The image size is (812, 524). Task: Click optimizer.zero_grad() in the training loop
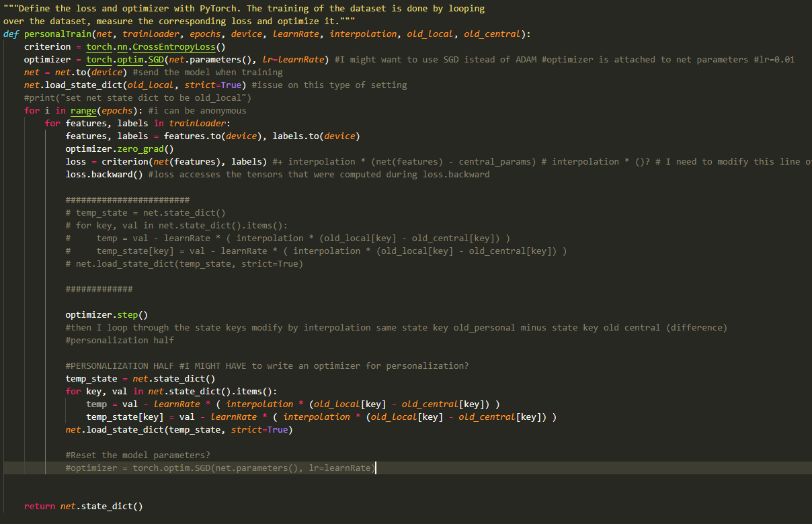(x=119, y=149)
